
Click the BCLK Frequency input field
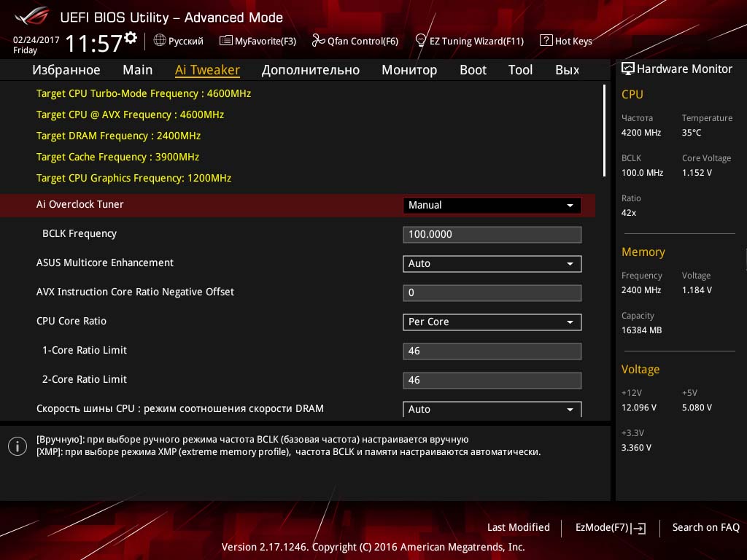pos(492,234)
